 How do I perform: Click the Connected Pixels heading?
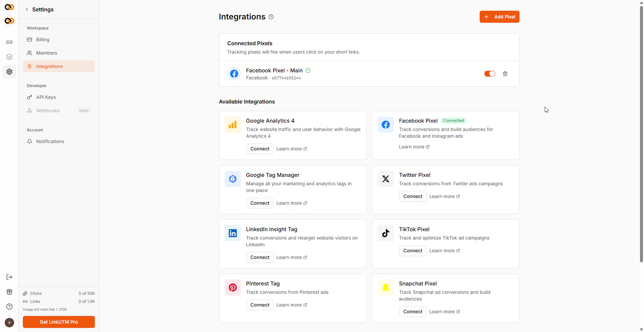pos(250,43)
